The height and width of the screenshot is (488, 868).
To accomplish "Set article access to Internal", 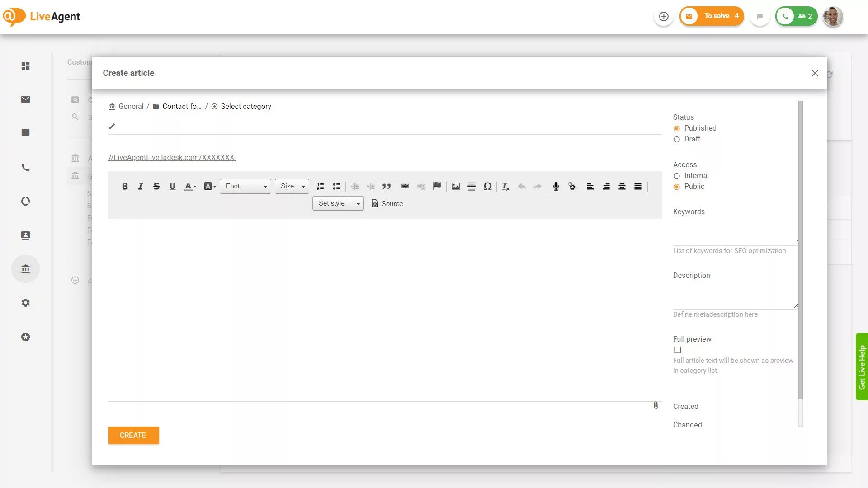I will pyautogui.click(x=676, y=176).
